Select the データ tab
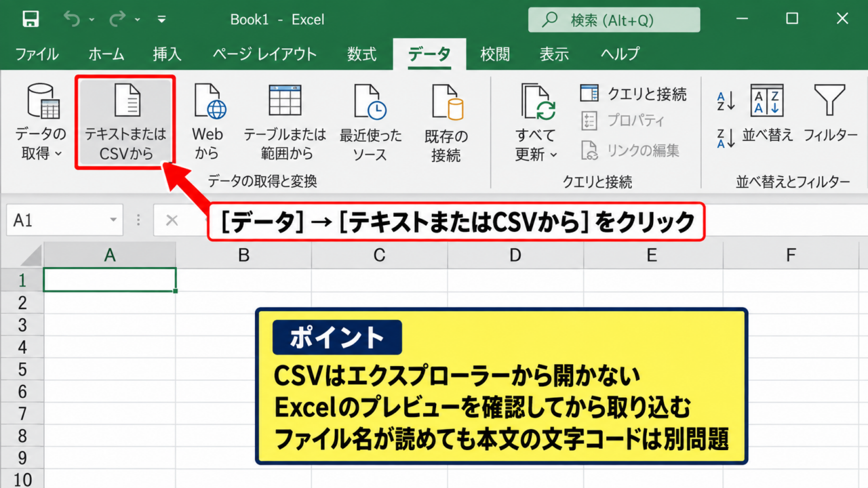The width and height of the screenshot is (868, 488). pyautogui.click(x=429, y=54)
